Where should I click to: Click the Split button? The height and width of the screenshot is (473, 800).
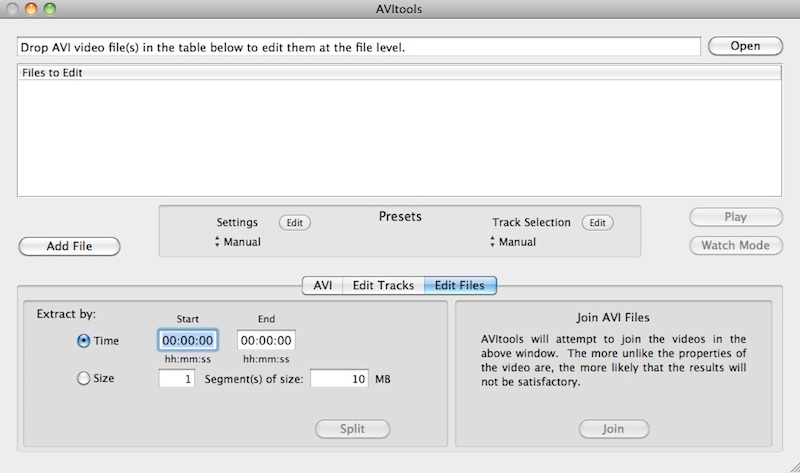[x=352, y=429]
